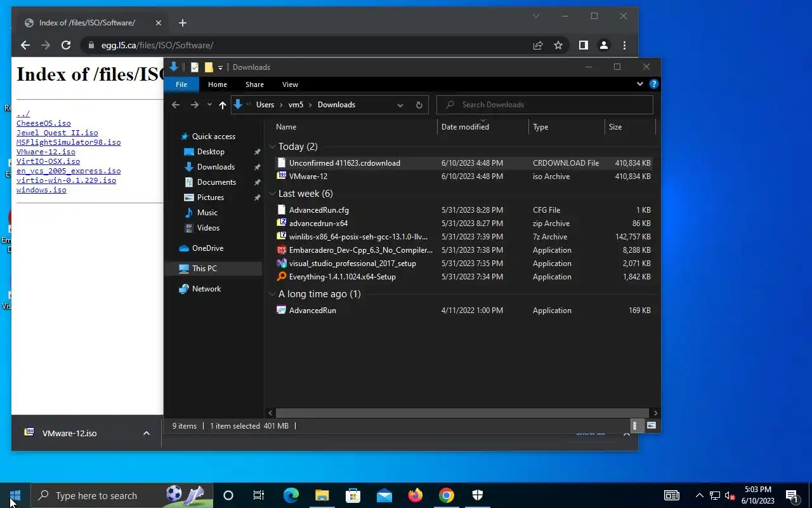The image size is (812, 508).
Task: Select the Unconfirmed 411623.crdownload file
Action: pyautogui.click(x=464, y=163)
